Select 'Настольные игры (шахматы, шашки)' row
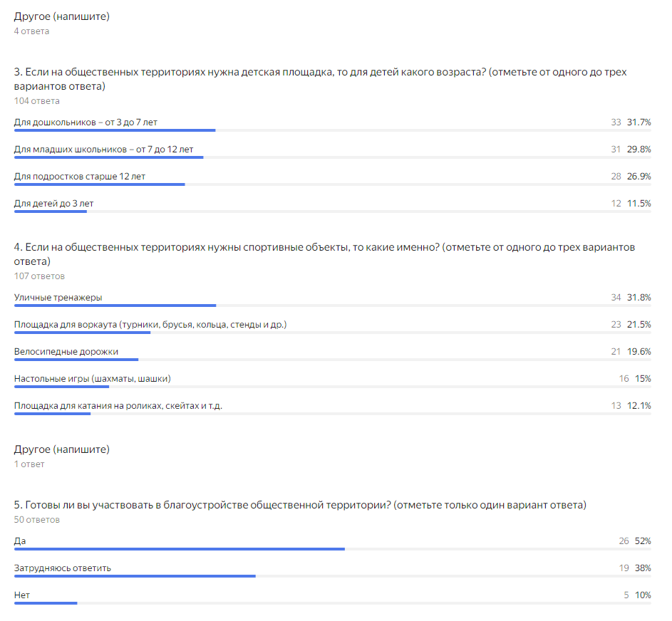This screenshot has width=672, height=621. [333, 381]
